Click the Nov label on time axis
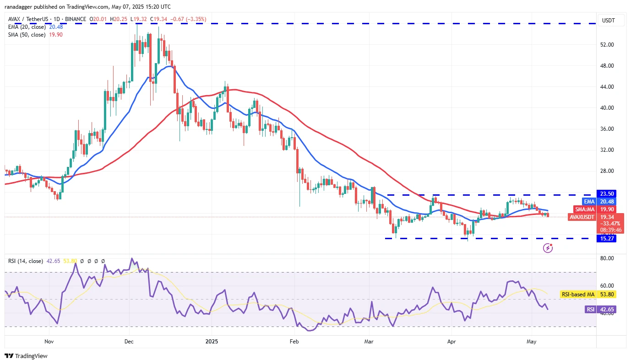Image resolution: width=631 pixels, height=364 pixels. point(49,342)
